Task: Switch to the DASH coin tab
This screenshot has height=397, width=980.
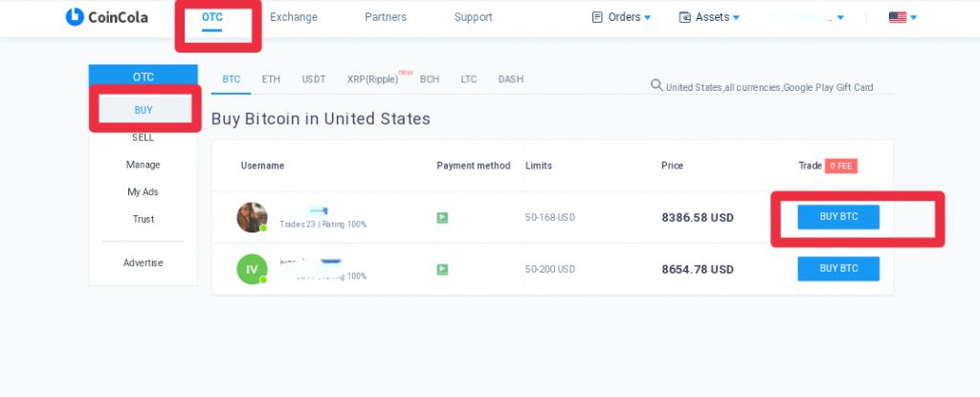Action: coord(511,79)
